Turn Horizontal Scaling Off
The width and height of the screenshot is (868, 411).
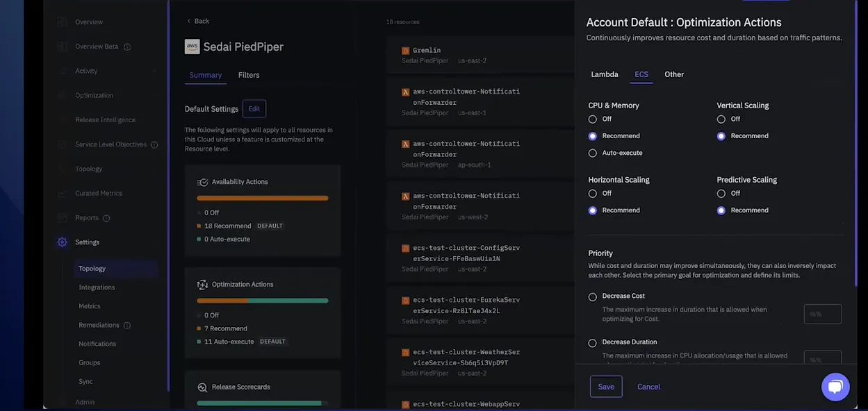(x=593, y=194)
